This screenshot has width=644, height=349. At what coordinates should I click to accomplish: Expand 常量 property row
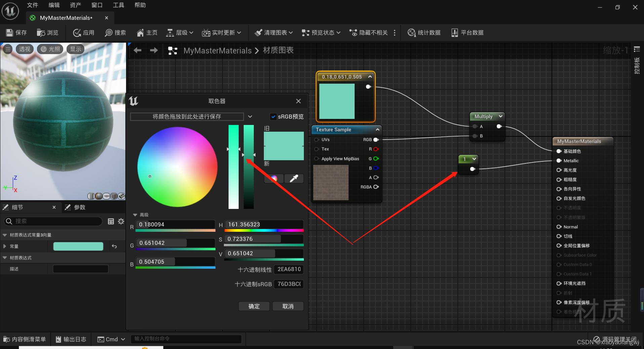(5, 246)
